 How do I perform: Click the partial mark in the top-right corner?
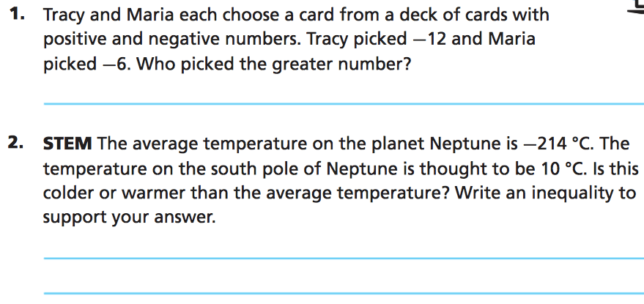tap(638, 9)
